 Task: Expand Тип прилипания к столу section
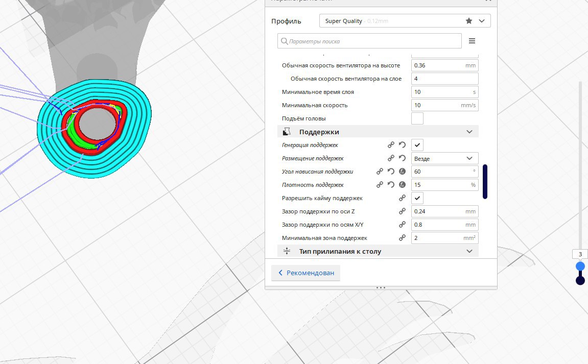pos(469,251)
